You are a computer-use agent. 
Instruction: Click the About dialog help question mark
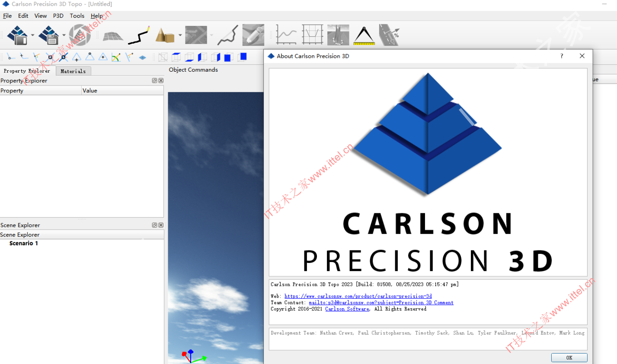click(x=562, y=56)
